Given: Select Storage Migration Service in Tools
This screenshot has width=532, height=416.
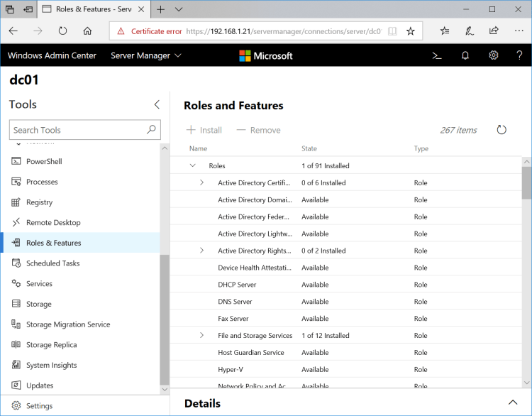Looking at the screenshot, I should click(x=67, y=324).
